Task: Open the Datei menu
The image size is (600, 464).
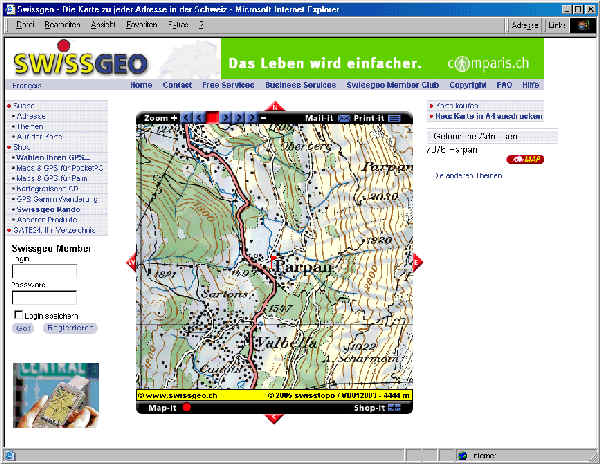Action: (25, 25)
